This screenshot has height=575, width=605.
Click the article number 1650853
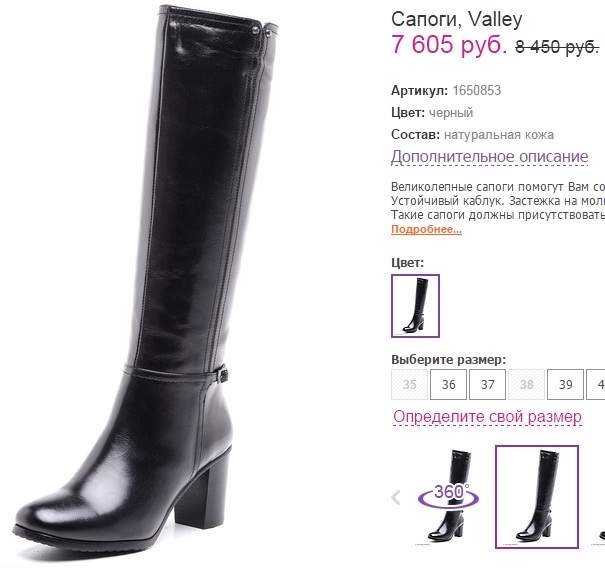(477, 90)
